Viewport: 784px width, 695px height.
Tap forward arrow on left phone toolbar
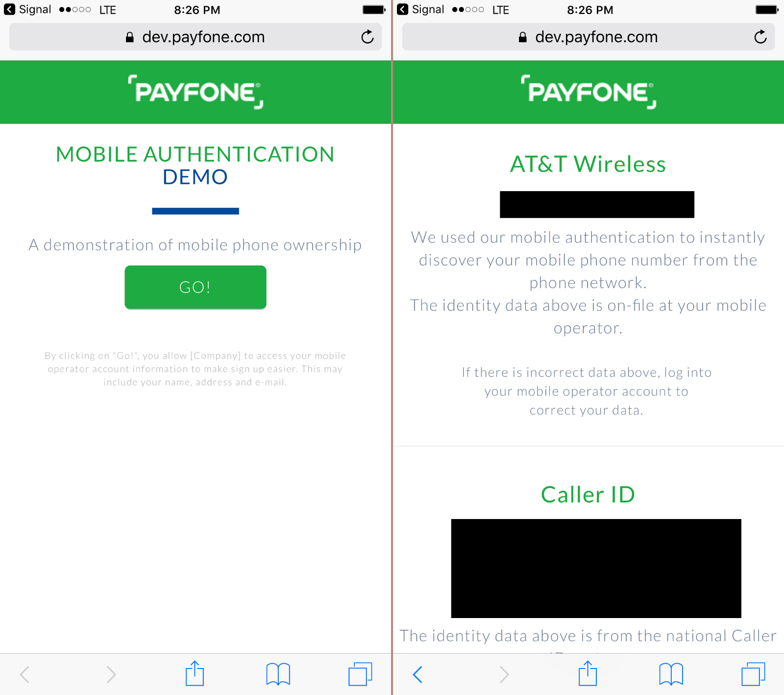coord(111,674)
